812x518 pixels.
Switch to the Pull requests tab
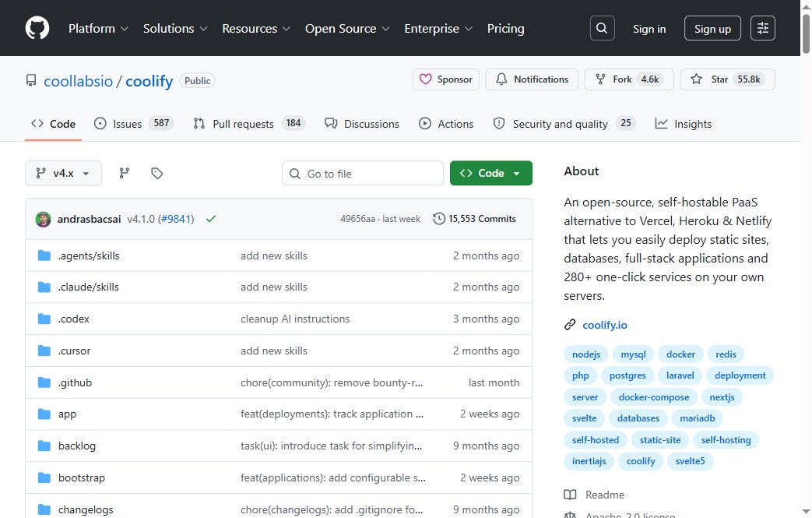(x=249, y=124)
